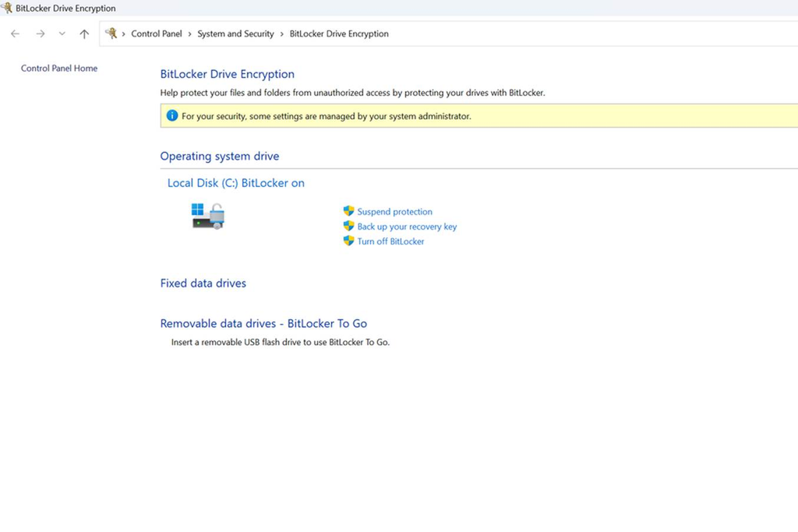Navigate to Control Panel breadcrumb
Image resolution: width=798 pixels, height=532 pixels.
point(156,33)
